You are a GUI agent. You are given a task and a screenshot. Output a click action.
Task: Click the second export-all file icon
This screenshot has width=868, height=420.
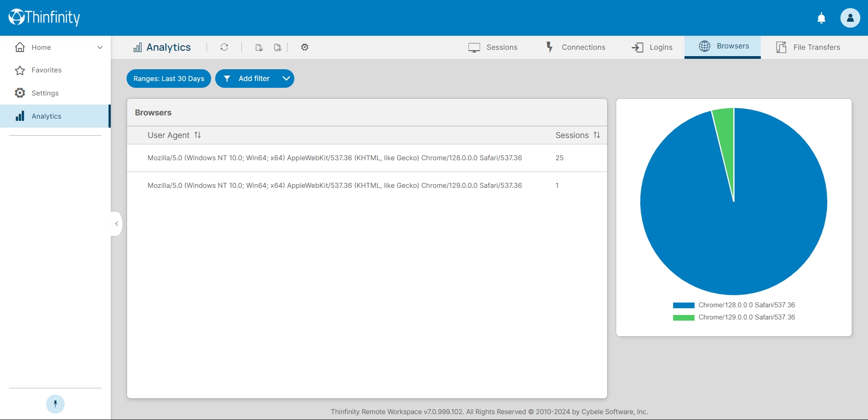click(x=278, y=48)
